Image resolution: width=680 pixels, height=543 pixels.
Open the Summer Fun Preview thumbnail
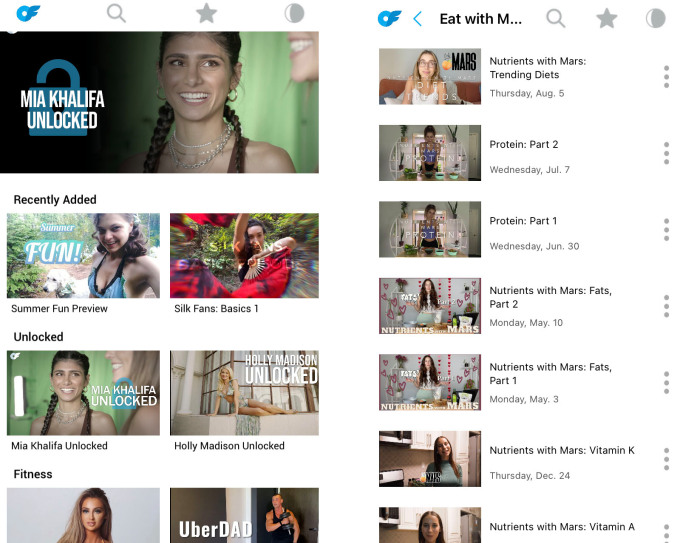click(x=83, y=255)
